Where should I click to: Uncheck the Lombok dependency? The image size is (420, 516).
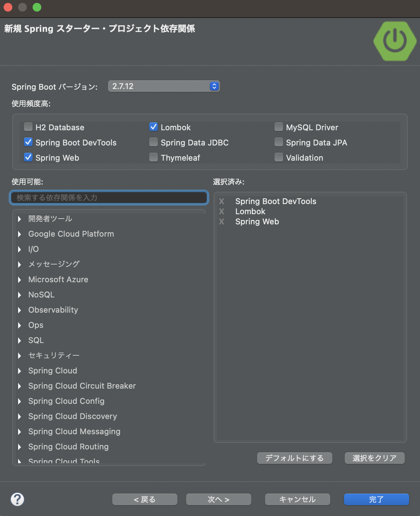pos(154,127)
